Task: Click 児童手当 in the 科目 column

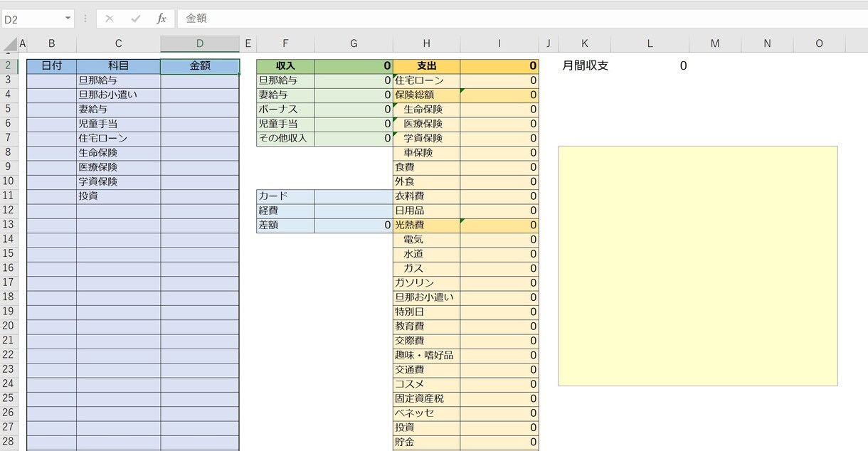Action: 118,124
